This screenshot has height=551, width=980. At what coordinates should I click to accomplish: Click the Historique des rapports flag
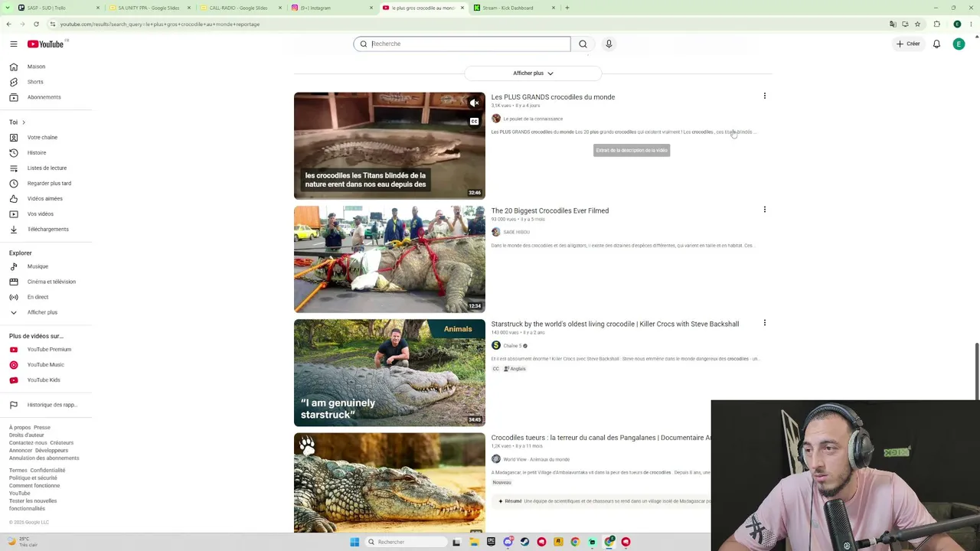tap(14, 405)
